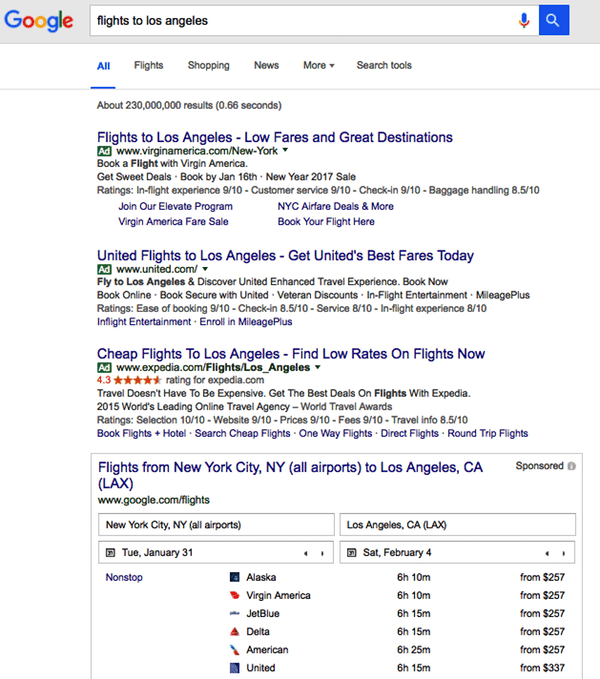Go to next day for Sat, February 4
Screen dimensions: 600x679
tap(564, 553)
